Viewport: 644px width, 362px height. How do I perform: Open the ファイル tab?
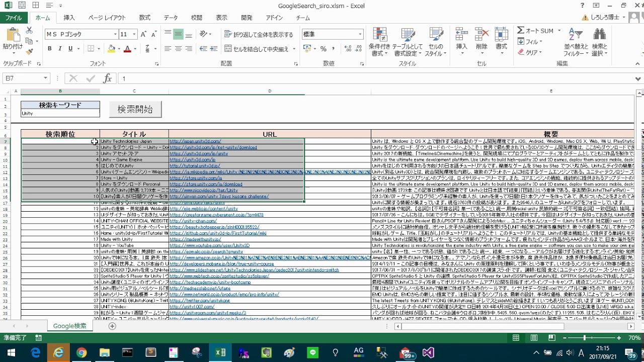tap(14, 18)
